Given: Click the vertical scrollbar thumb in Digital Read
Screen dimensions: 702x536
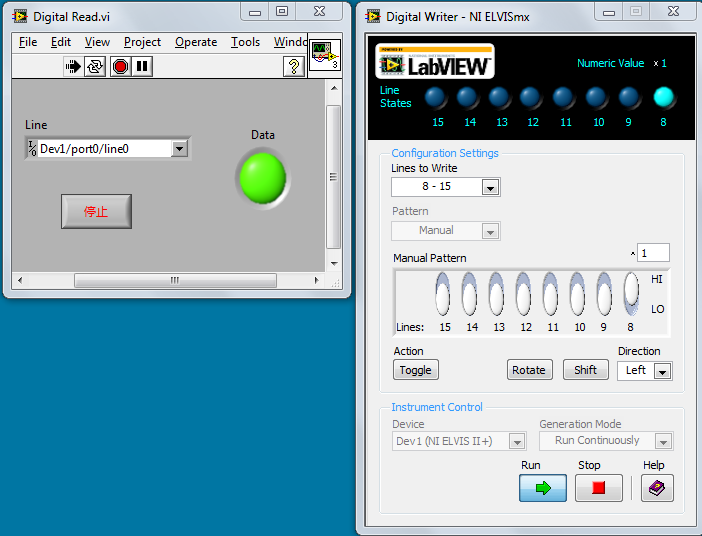Looking at the screenshot, I should click(x=333, y=177).
